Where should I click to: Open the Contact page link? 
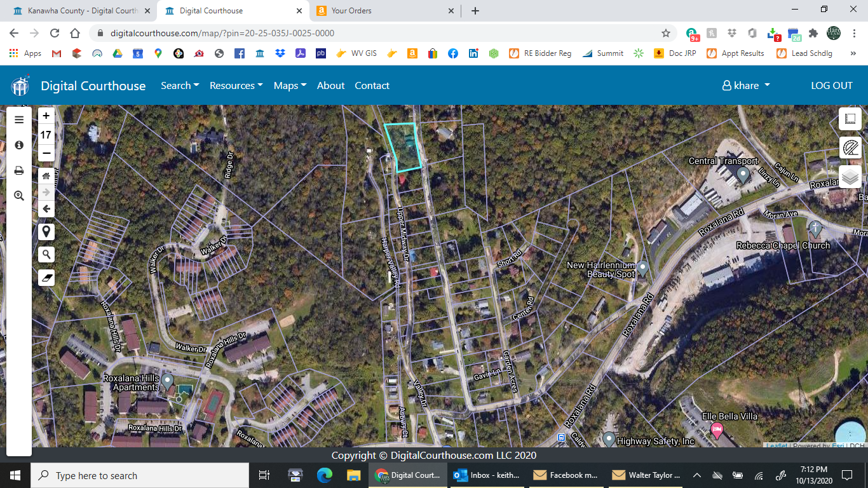[x=372, y=85]
